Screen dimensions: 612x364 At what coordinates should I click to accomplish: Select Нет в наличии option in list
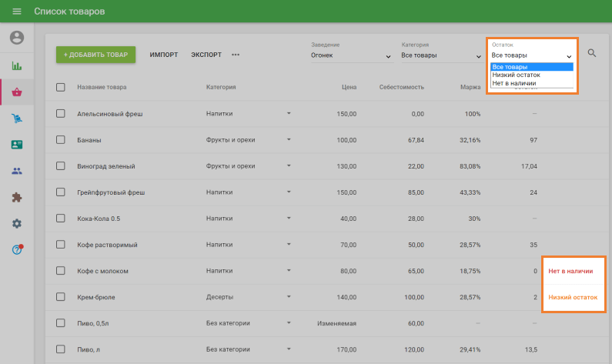(532, 83)
